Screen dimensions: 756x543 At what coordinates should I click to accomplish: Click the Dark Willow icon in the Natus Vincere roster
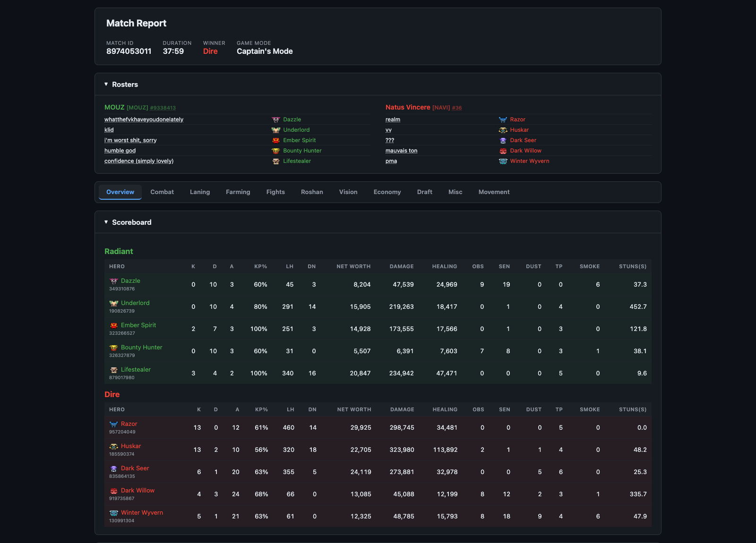pyautogui.click(x=503, y=151)
